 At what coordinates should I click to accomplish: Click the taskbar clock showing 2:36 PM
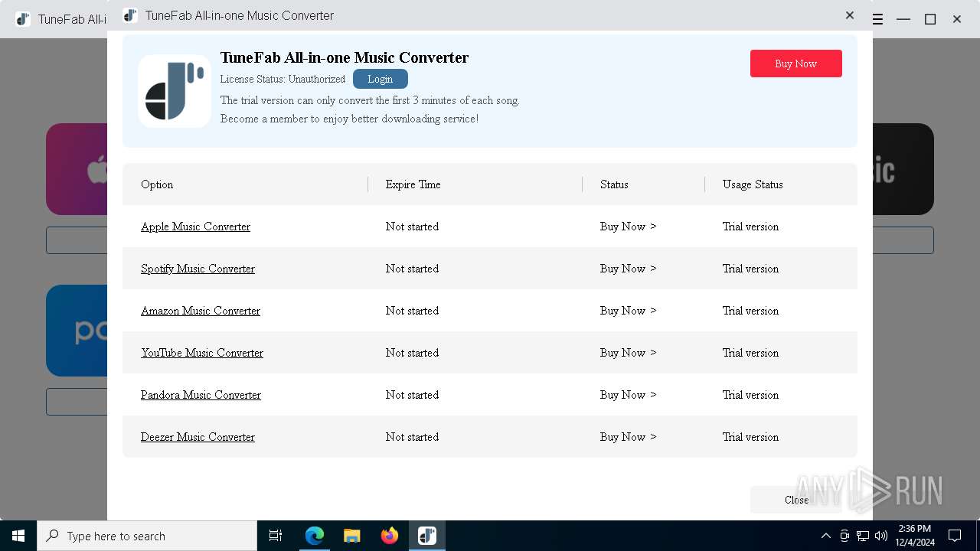915,536
